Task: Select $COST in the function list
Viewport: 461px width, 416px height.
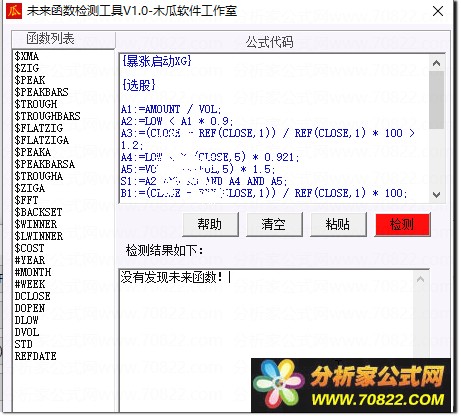Action: 29,248
